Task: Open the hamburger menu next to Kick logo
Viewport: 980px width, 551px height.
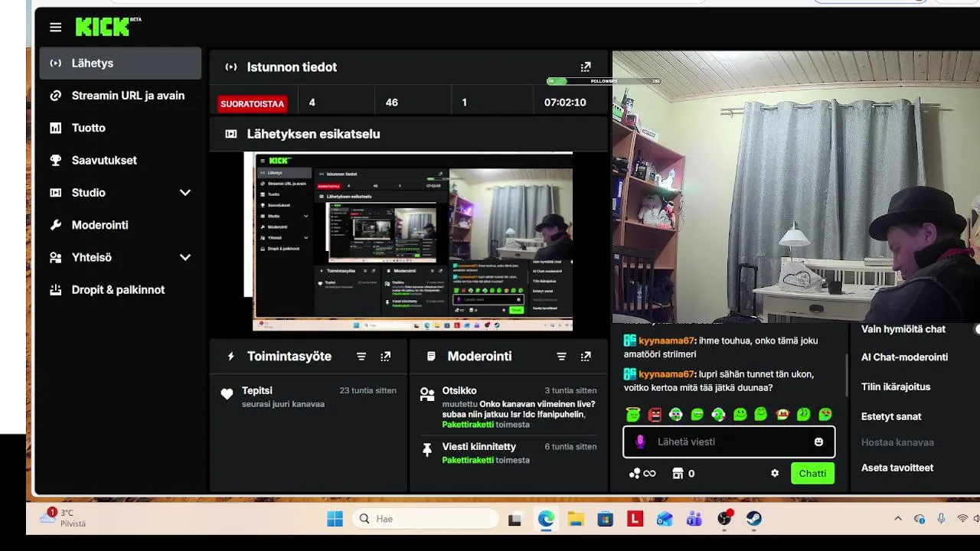Action: 55,28
